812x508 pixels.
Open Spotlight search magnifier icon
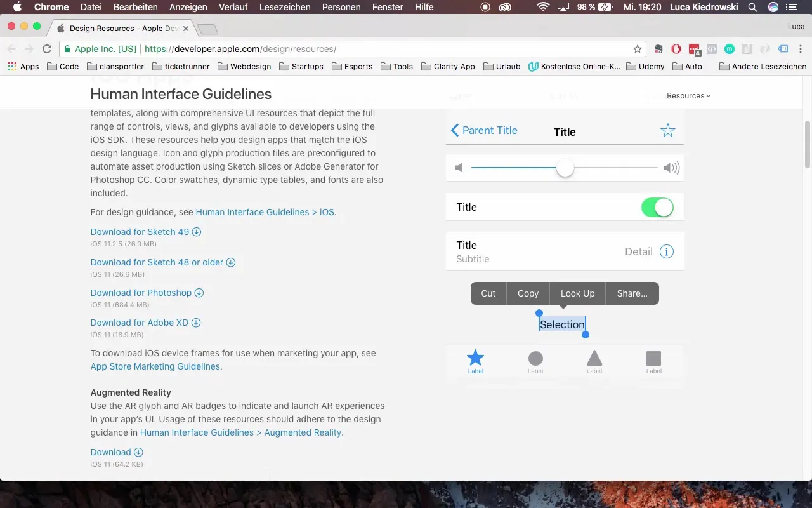coord(752,7)
